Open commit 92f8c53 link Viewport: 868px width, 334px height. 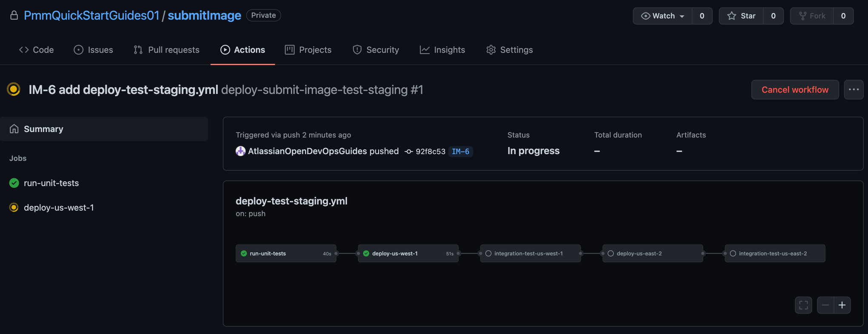pos(430,151)
